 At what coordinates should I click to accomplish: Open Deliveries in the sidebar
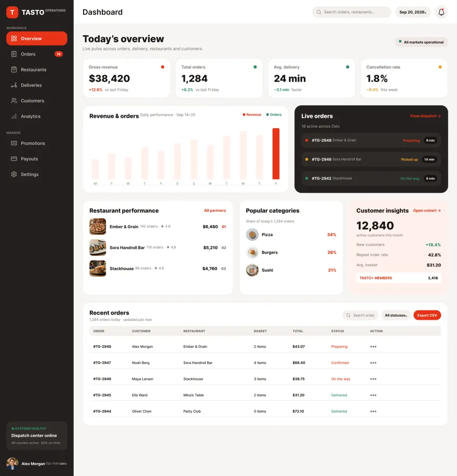coord(37,85)
